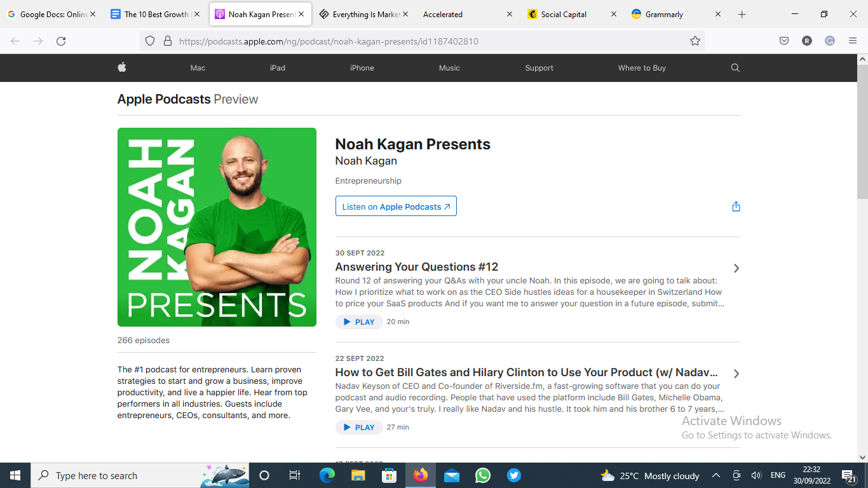
Task: Click the Apple logo in navigation bar
Action: coord(122,67)
